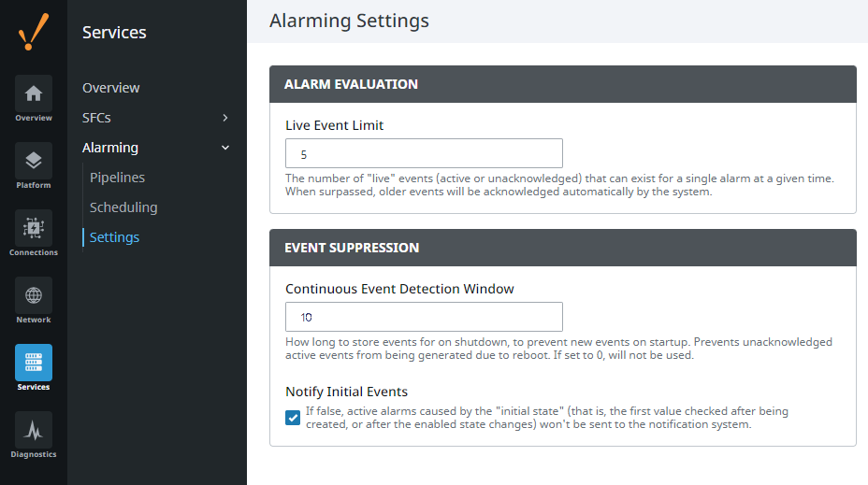Open Diagnostics pulse icon
This screenshot has width=868, height=485.
34,430
